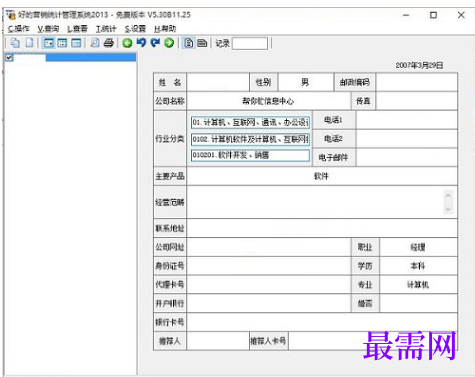Image resolution: width=475 pixels, height=377 pixels.
Task: Go to last record green right arrow
Action: (169, 43)
